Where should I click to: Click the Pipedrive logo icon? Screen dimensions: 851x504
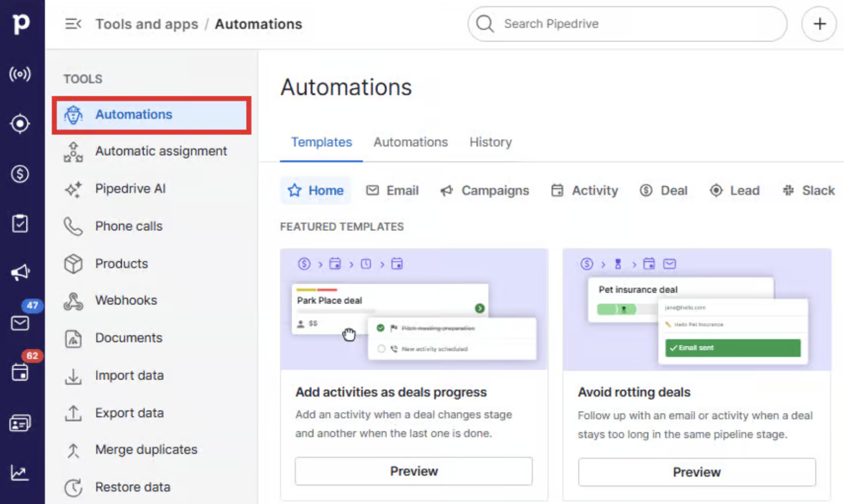pyautogui.click(x=21, y=23)
